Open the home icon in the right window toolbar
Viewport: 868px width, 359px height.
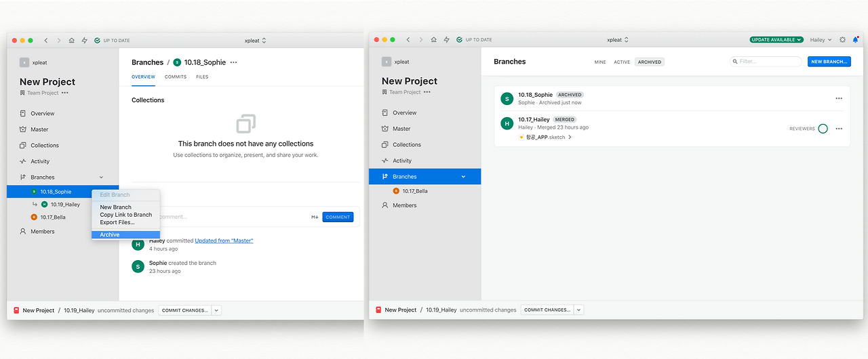point(434,40)
